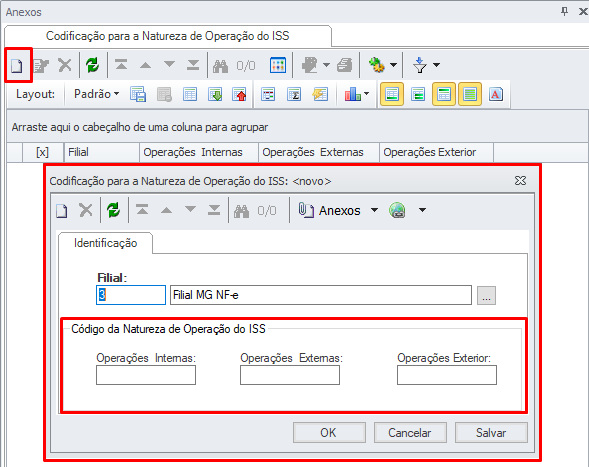Click the bar chart icon in layout bar
The image size is (589, 467).
(x=352, y=94)
